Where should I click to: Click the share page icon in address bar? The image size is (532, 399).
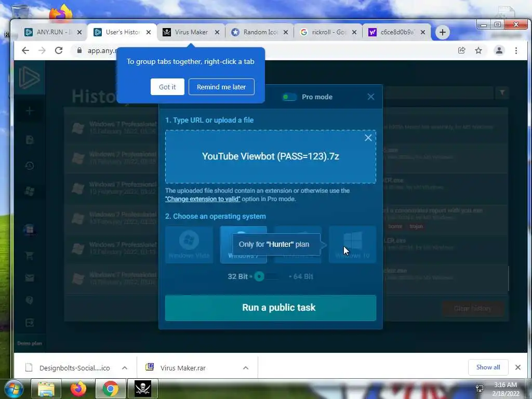click(461, 50)
